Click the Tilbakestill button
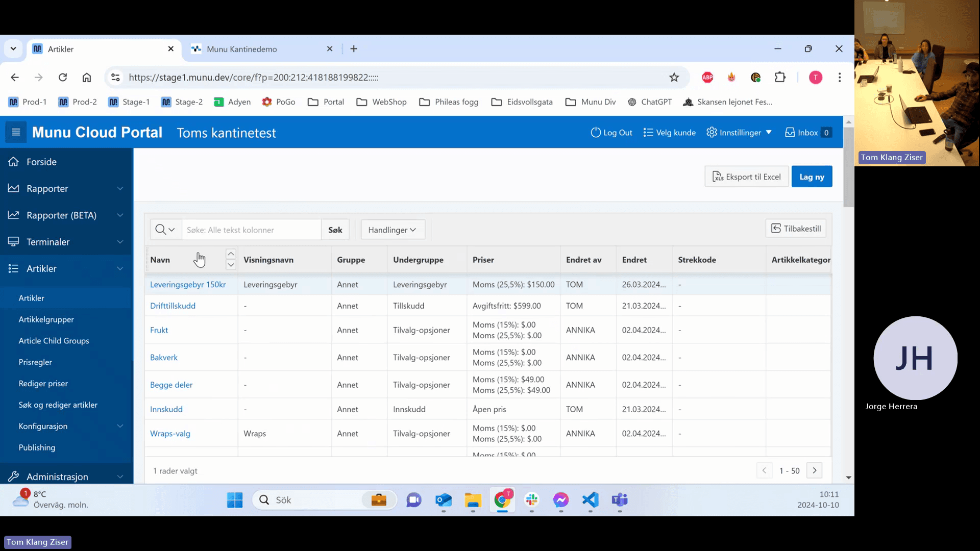 [x=796, y=229]
